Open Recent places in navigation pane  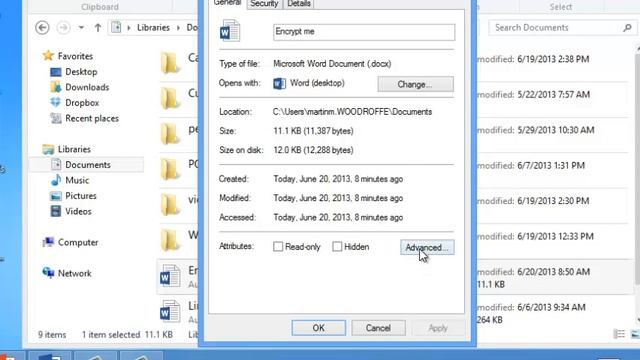pos(92,118)
